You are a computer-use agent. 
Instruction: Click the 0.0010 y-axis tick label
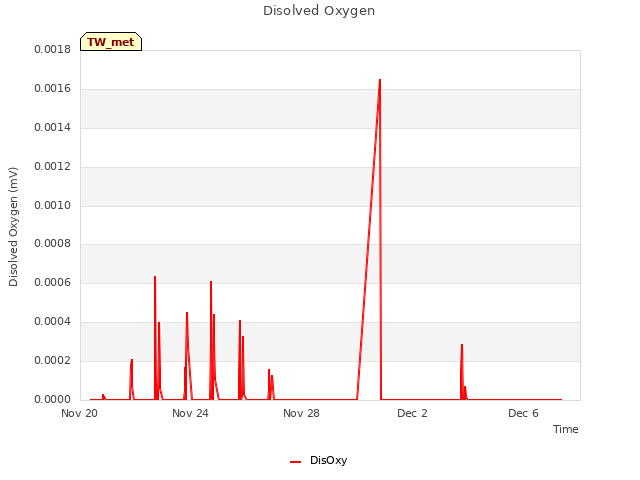click(52, 205)
